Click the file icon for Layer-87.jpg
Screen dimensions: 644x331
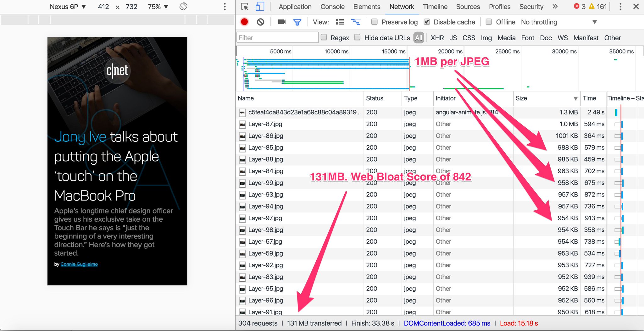tap(242, 124)
